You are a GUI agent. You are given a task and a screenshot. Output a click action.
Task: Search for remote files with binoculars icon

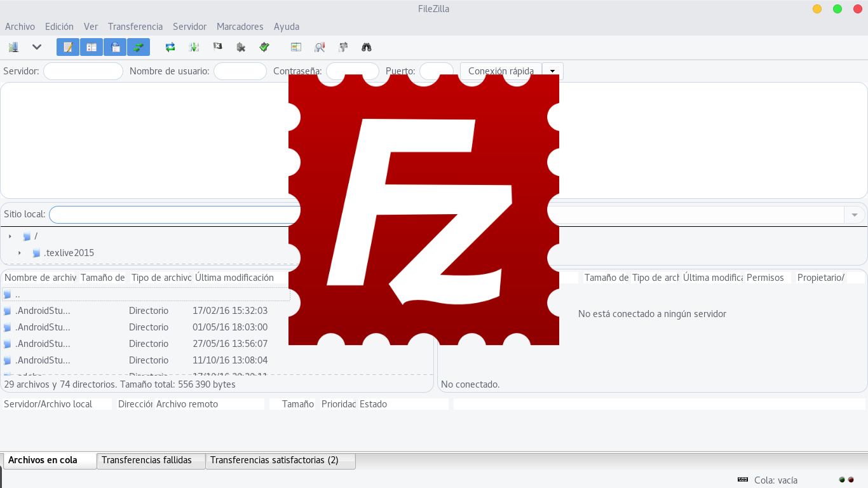pos(367,47)
